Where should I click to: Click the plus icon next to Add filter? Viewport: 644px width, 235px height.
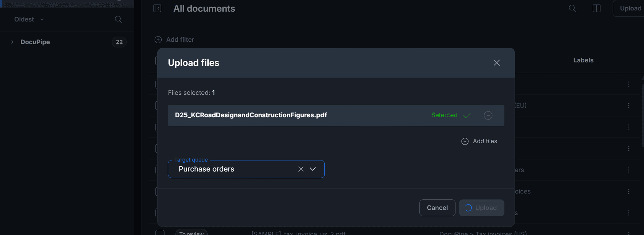coord(158,39)
